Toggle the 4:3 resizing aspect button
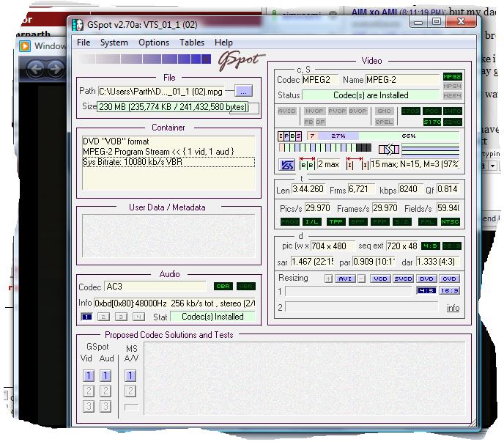Screen dimensions: 504x442 (426, 290)
